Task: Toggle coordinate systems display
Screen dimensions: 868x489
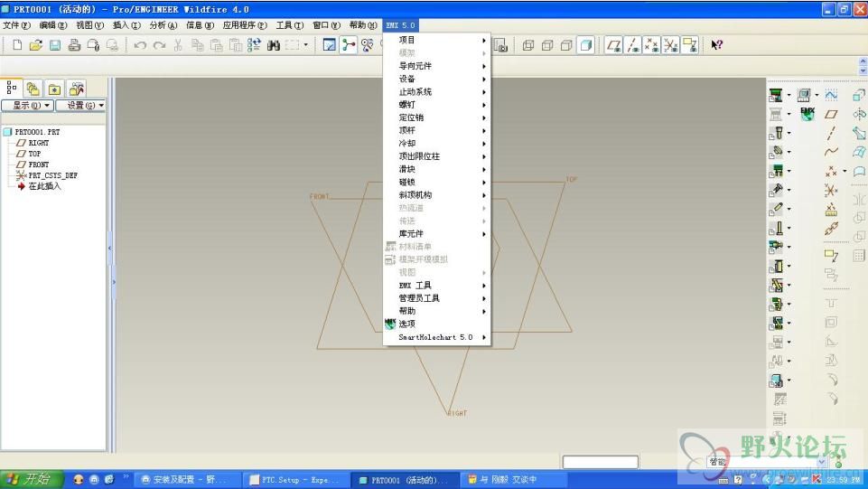Action: tap(671, 45)
